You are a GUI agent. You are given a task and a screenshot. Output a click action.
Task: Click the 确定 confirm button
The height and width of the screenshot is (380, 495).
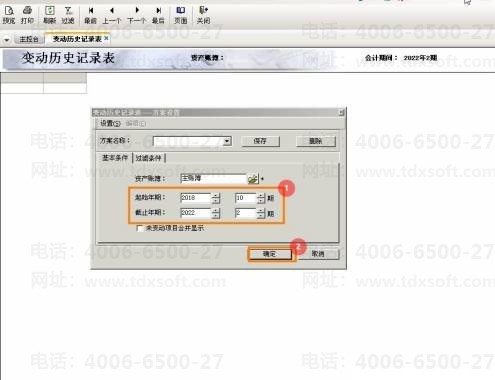[x=269, y=254]
